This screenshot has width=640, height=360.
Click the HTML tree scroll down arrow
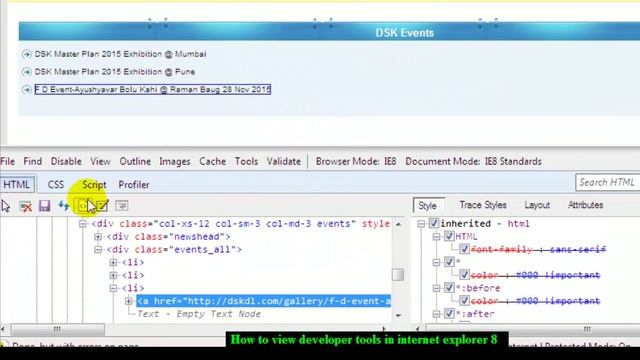[398, 315]
